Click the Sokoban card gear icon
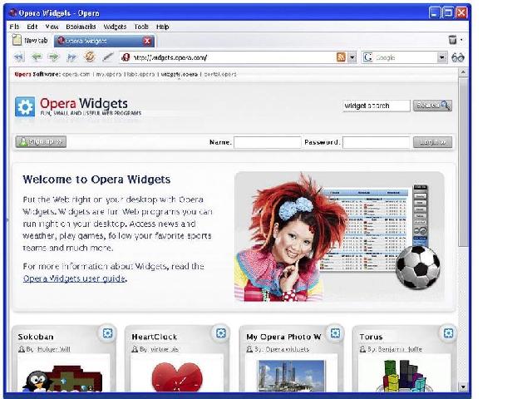 coord(107,333)
